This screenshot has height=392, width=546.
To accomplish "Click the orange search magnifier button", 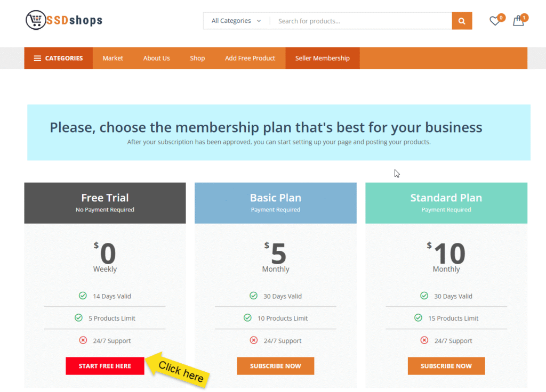I will 462,21.
